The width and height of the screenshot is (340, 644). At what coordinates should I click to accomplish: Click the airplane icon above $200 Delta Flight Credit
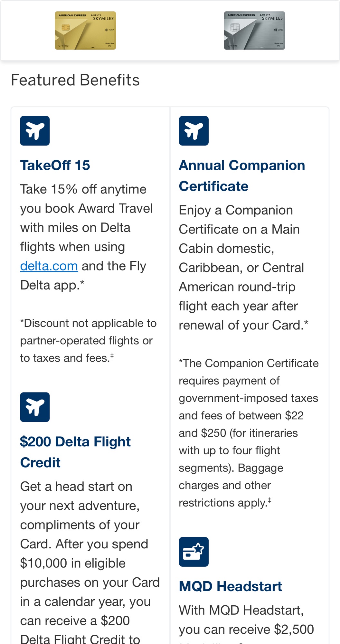tap(35, 407)
